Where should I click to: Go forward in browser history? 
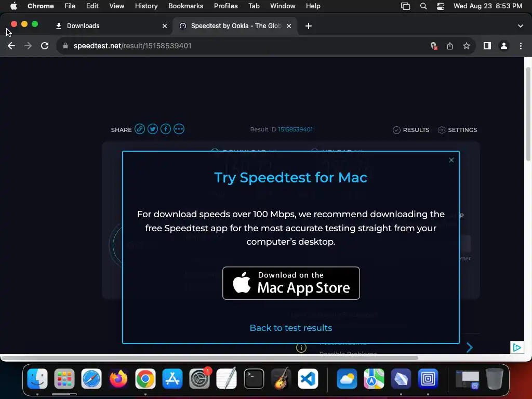click(x=28, y=46)
